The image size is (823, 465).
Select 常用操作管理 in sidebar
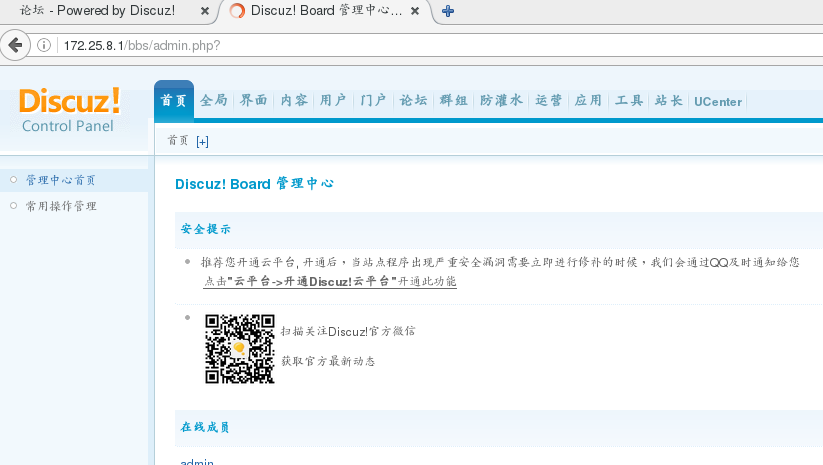[61, 206]
